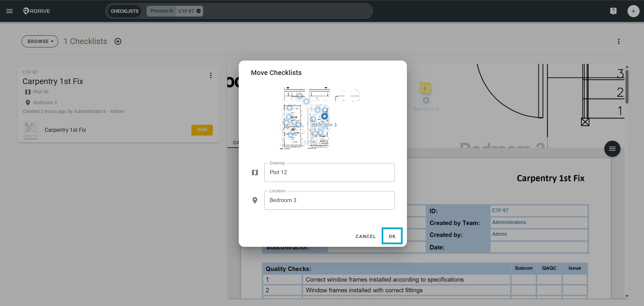The width and height of the screenshot is (644, 306).
Task: Click the C1F-97 ID value in form
Action: pyautogui.click(x=500, y=211)
